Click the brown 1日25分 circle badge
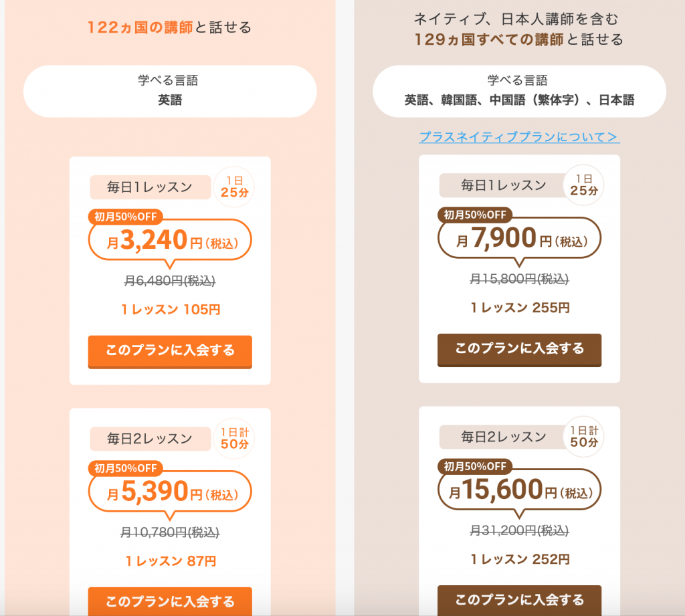 click(583, 185)
